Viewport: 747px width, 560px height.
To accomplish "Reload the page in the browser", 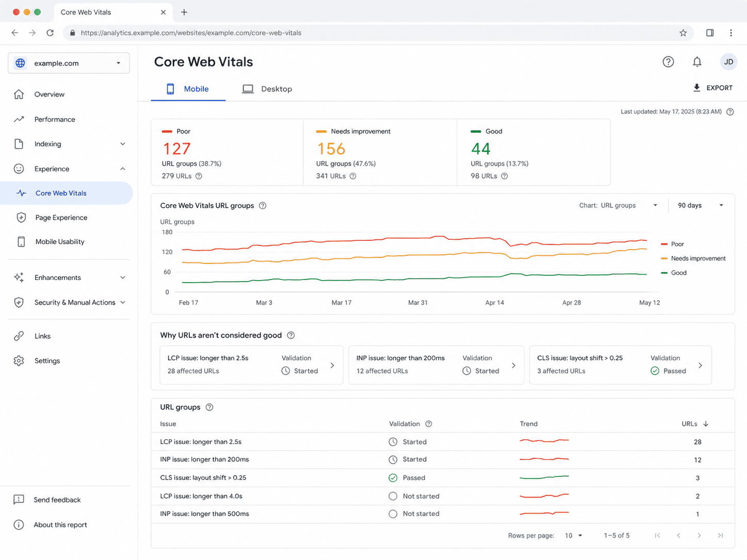I will point(50,32).
